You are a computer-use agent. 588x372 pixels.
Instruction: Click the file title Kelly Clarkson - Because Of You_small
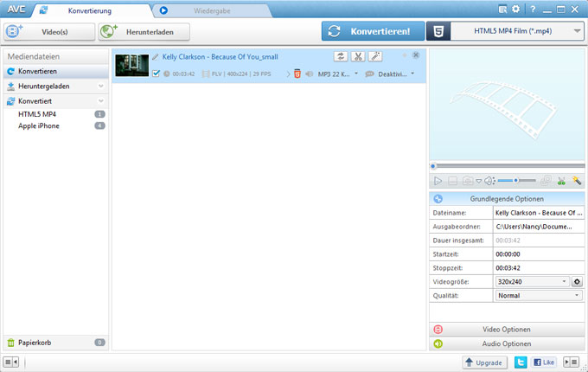(x=220, y=57)
